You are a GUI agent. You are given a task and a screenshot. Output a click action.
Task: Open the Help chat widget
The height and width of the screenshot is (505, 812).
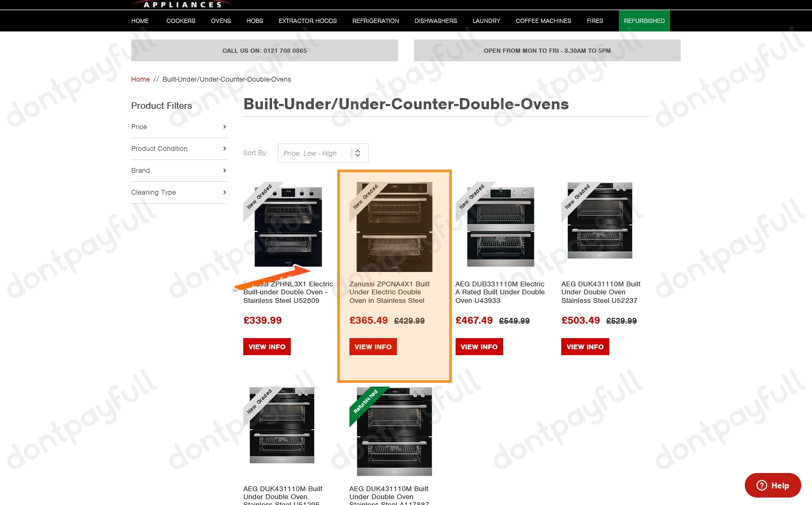click(x=773, y=485)
